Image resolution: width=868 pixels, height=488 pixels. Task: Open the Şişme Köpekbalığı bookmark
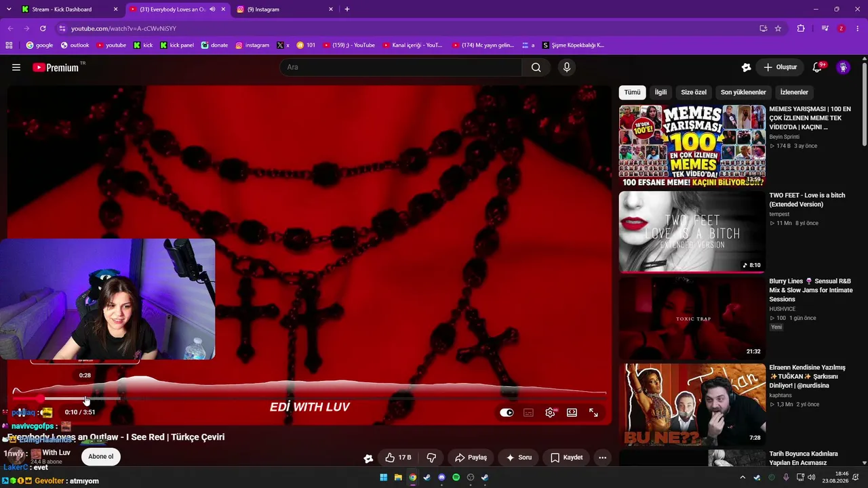573,45
